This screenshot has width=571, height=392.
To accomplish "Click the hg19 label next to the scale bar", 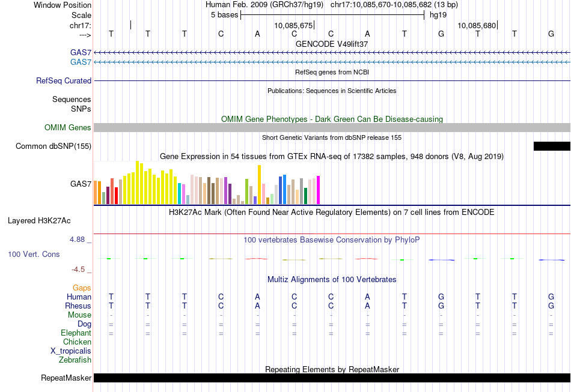I will pos(438,15).
